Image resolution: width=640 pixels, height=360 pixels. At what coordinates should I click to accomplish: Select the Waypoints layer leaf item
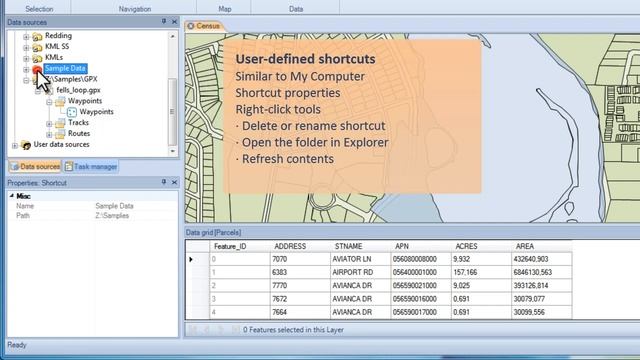pyautogui.click(x=96, y=112)
